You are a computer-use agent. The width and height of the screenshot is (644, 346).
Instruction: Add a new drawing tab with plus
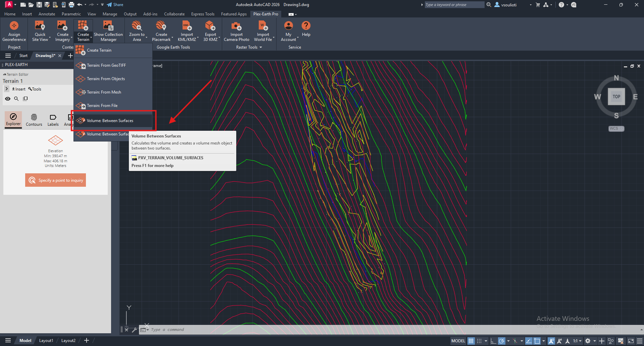pyautogui.click(x=70, y=56)
